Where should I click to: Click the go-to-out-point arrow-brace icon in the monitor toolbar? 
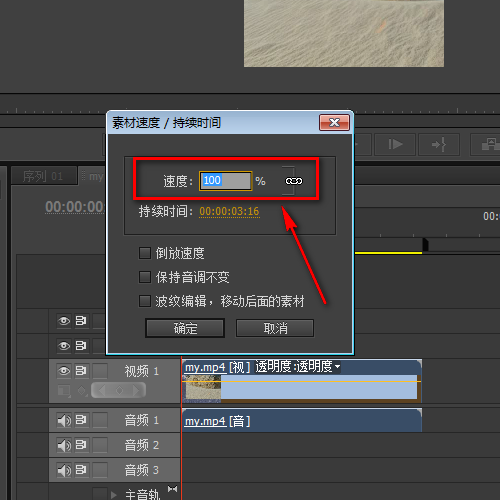[x=439, y=144]
